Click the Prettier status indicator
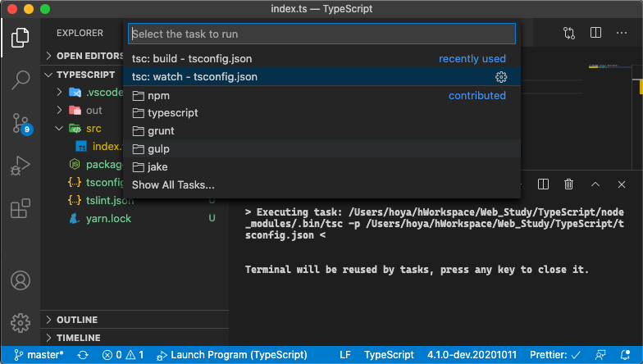 click(x=555, y=354)
